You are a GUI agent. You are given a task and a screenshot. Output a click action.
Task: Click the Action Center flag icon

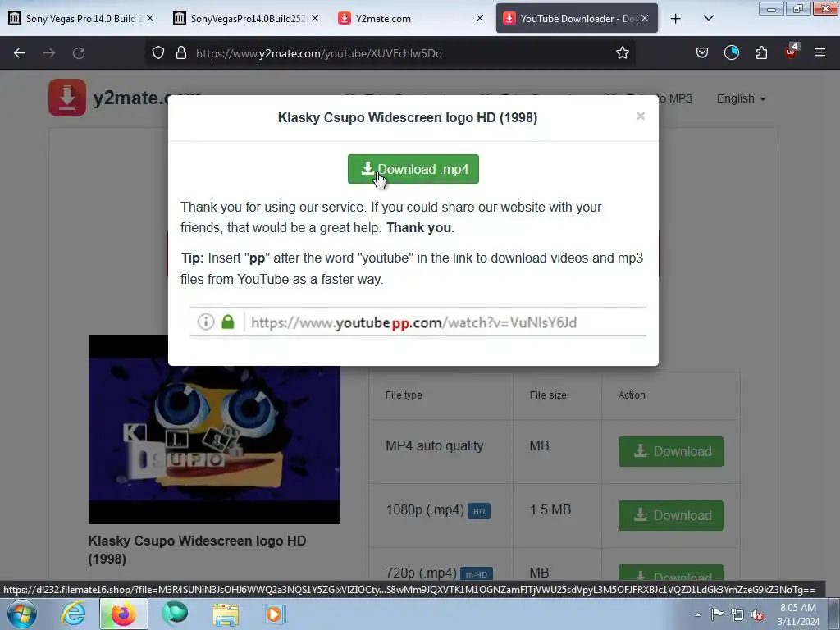(x=717, y=614)
